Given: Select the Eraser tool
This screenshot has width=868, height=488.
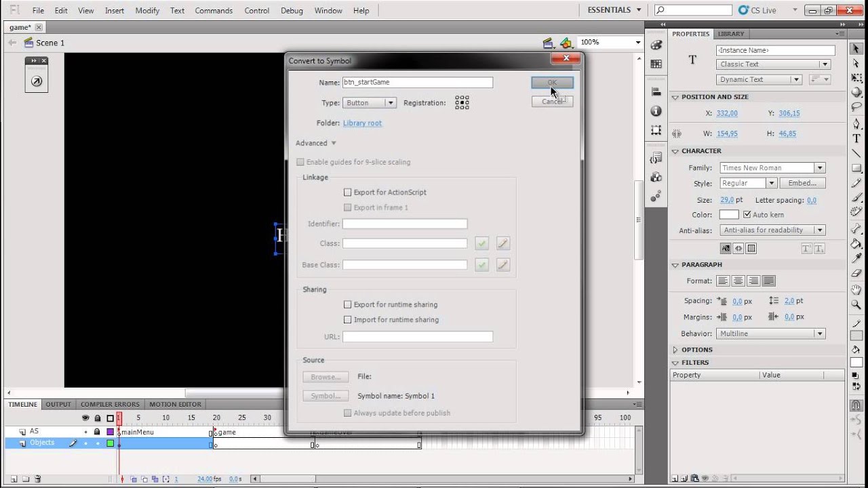Looking at the screenshot, I should coord(856,274).
